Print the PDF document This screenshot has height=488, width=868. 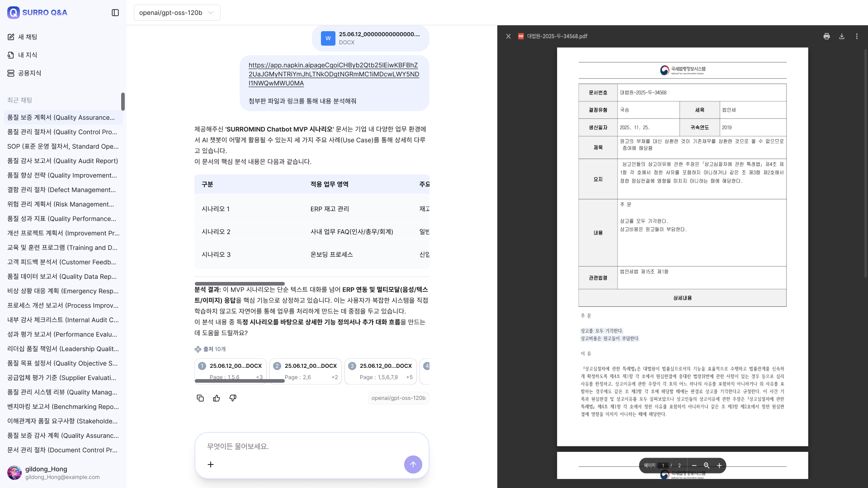(826, 36)
